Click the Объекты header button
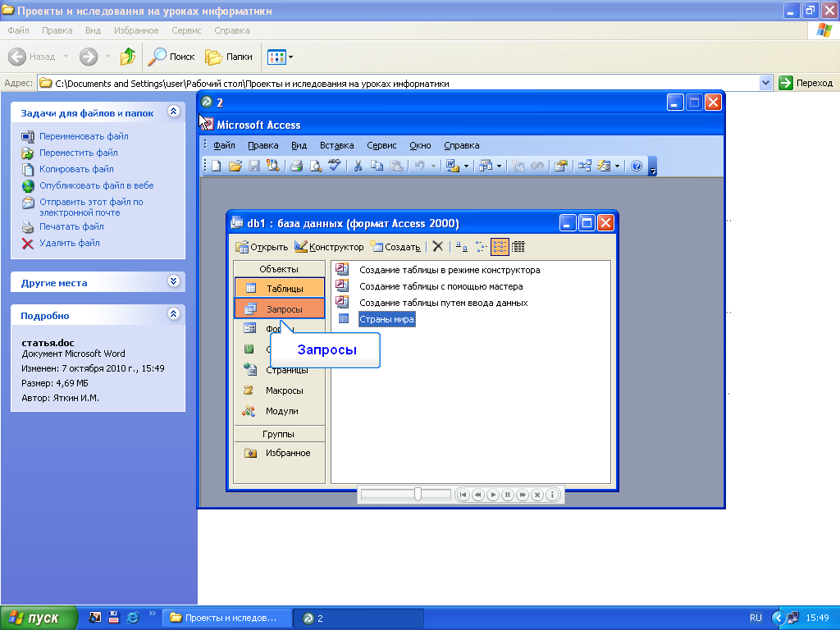The height and width of the screenshot is (630, 840). pos(279,269)
